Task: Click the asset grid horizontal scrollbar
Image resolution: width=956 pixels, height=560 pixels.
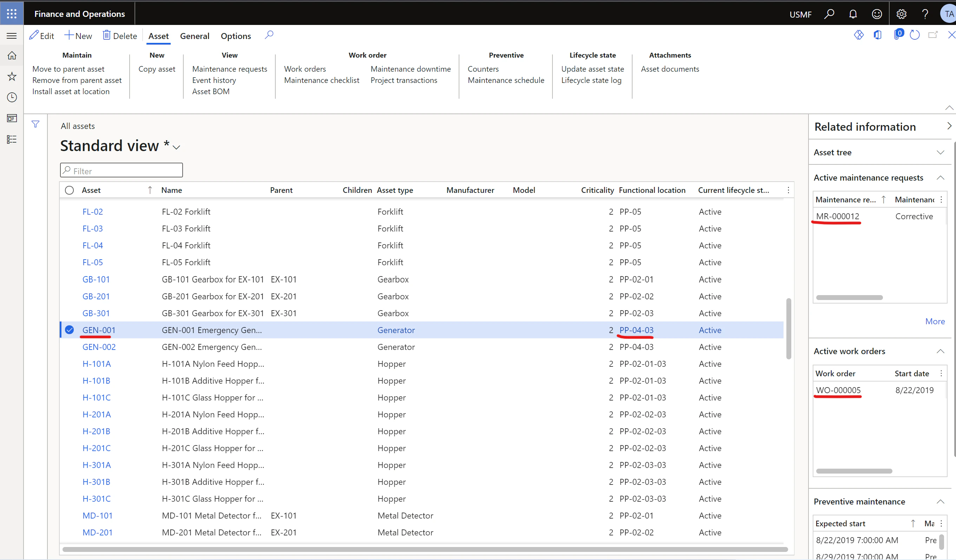Action: [x=425, y=549]
